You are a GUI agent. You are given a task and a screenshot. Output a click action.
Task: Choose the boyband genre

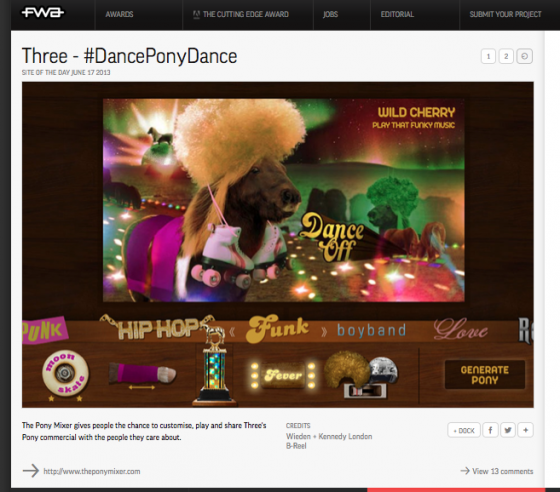click(372, 330)
